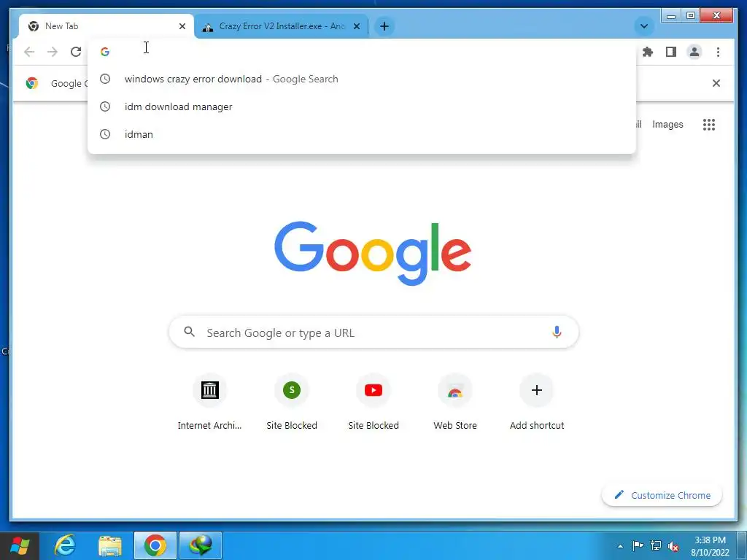The image size is (747, 560).
Task: Open the Web Store shortcut icon
Action: pos(455,390)
